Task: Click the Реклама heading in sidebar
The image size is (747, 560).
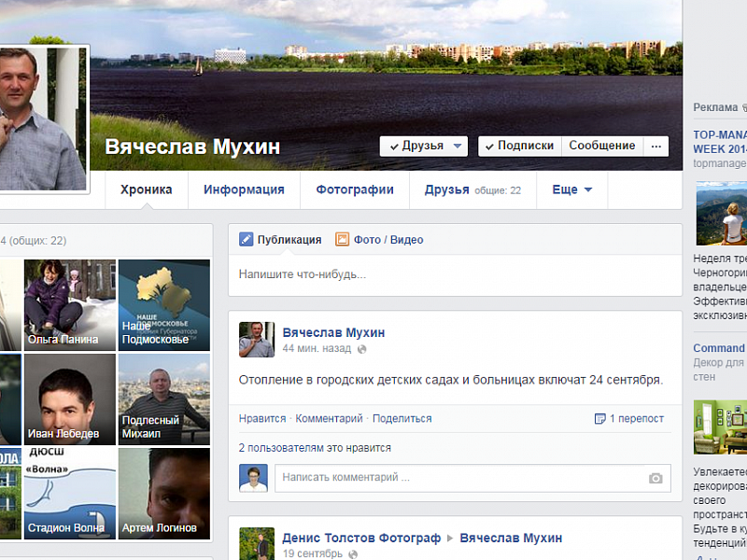Action: pyautogui.click(x=715, y=107)
